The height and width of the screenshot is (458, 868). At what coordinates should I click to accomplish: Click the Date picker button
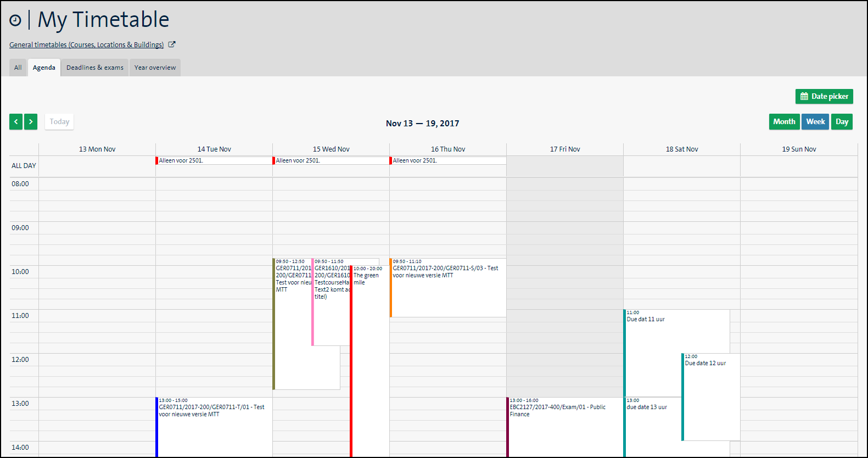tap(824, 96)
